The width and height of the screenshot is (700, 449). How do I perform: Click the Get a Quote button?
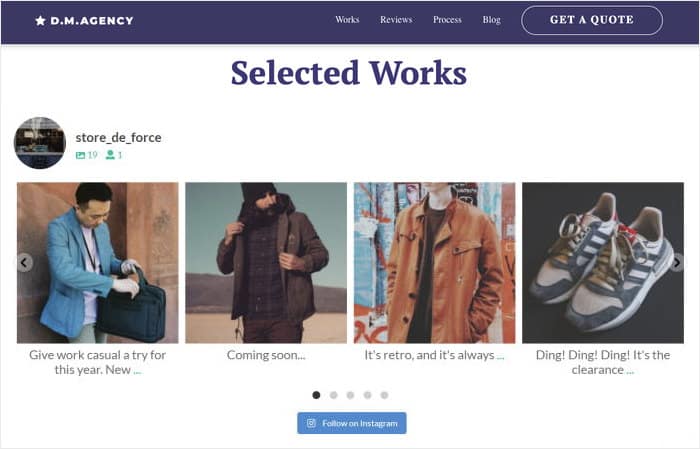click(x=591, y=20)
